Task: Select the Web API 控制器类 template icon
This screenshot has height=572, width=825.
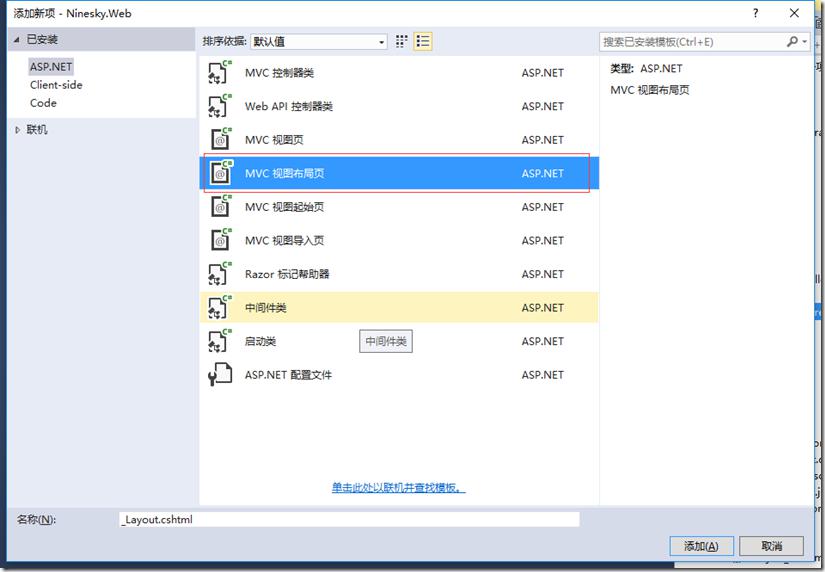Action: [x=220, y=106]
